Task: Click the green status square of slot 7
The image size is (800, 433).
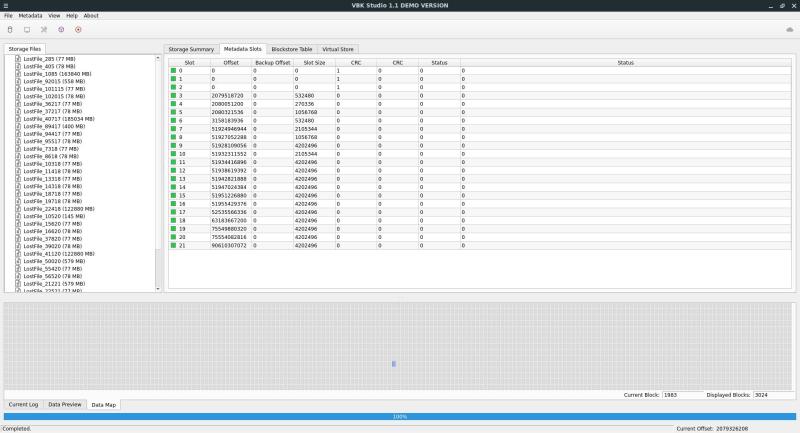Action: point(173,129)
